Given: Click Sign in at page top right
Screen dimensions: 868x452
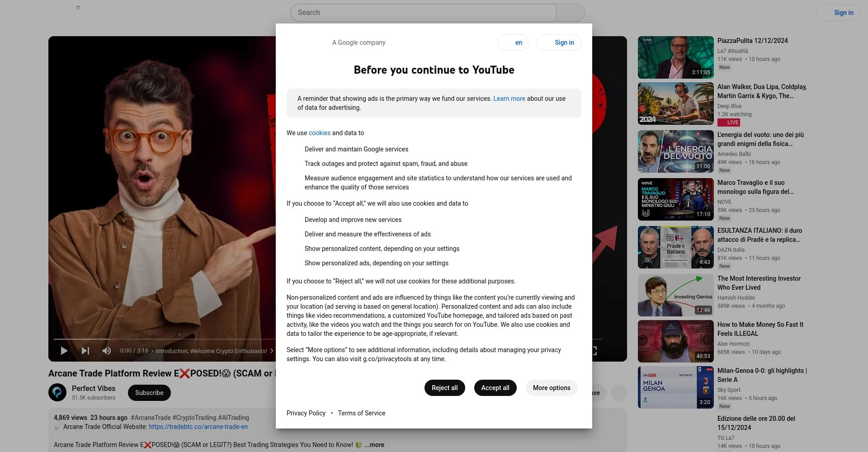Looking at the screenshot, I should point(838,13).
